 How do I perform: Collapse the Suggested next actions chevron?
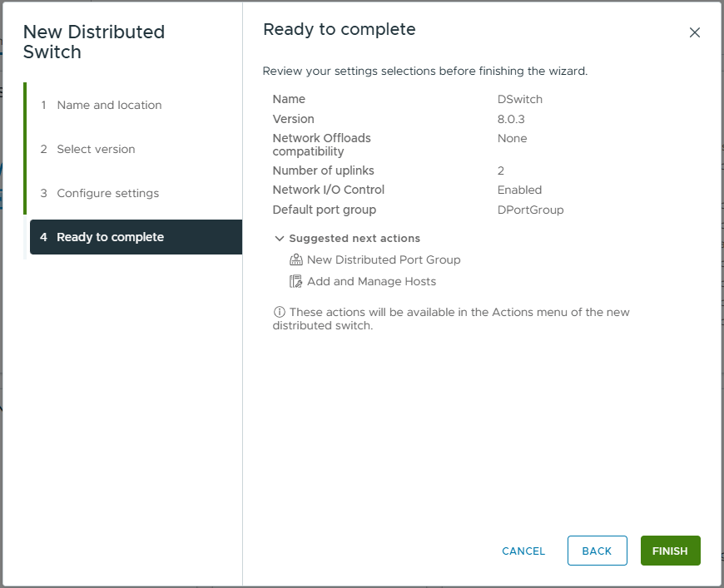pyautogui.click(x=279, y=239)
